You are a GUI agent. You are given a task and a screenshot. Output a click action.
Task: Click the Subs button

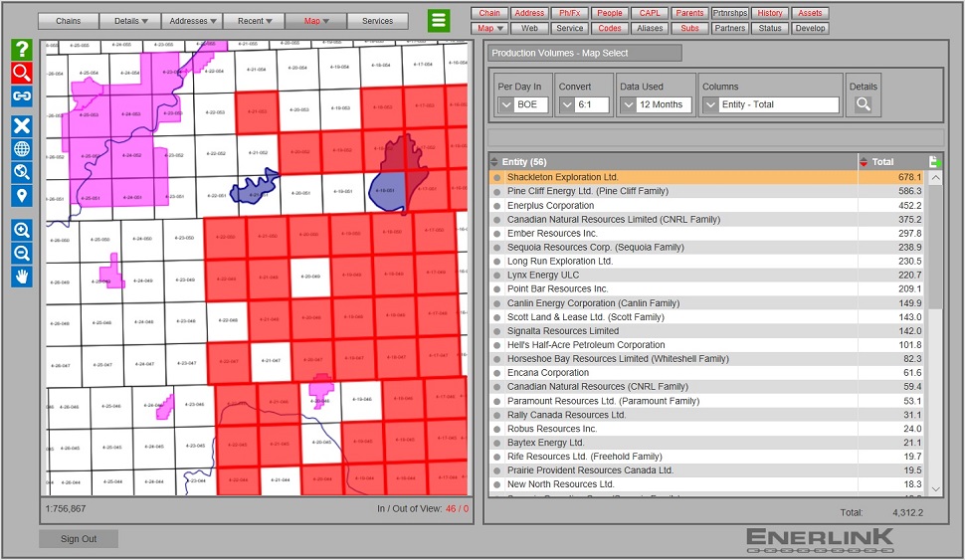[689, 28]
